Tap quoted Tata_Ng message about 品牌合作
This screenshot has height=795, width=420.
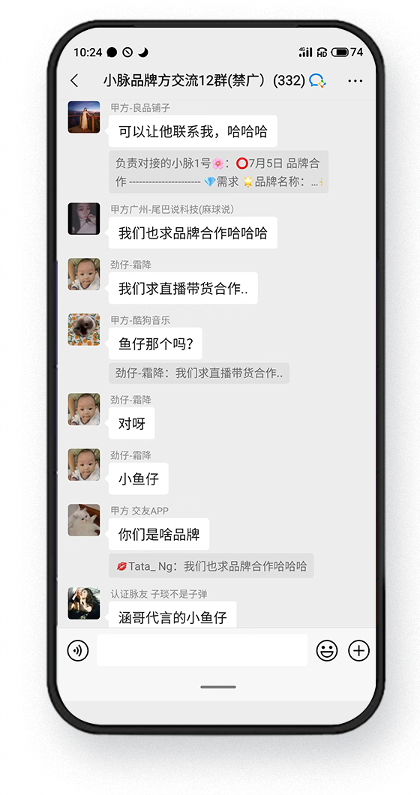[211, 566]
